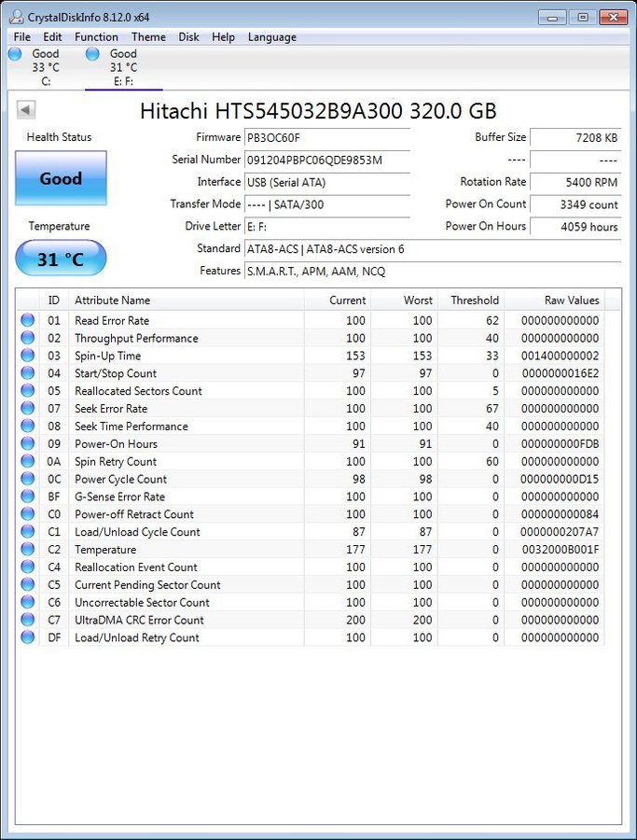Open the Help menu

coord(223,37)
